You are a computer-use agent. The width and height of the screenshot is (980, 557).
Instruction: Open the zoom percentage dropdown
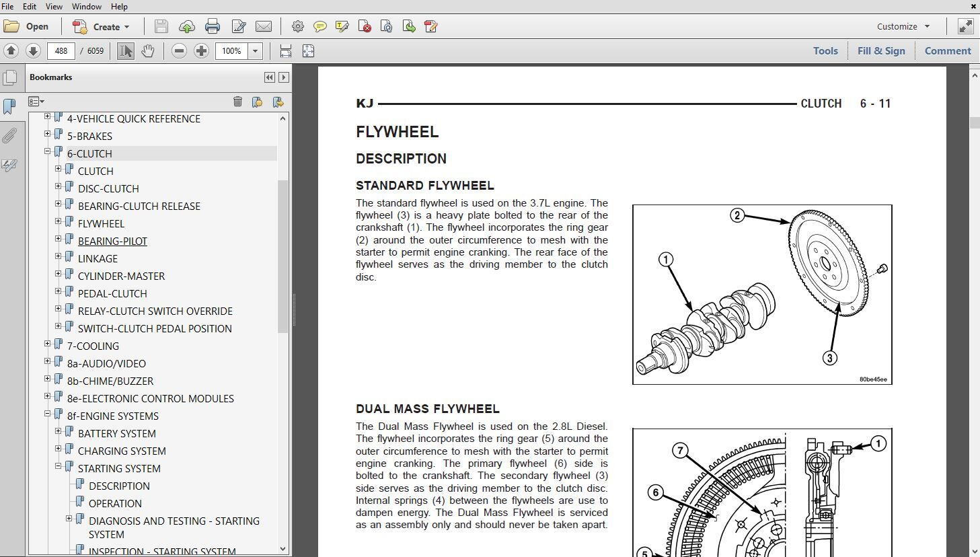click(x=255, y=51)
